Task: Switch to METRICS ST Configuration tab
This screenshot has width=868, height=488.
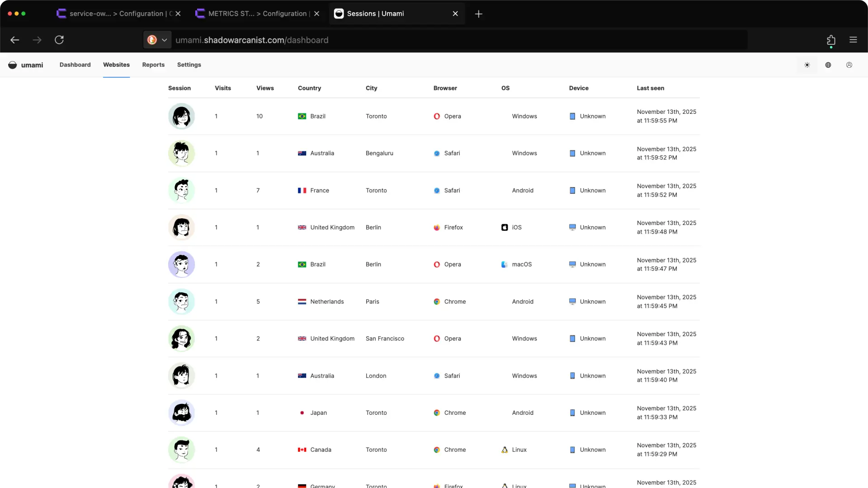Action: (253, 14)
